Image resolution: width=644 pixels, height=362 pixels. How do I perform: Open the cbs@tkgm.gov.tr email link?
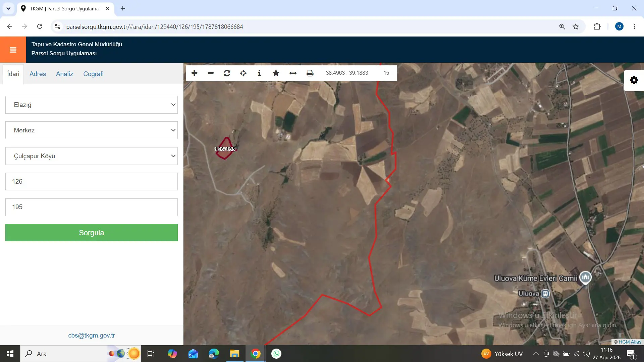(x=92, y=336)
